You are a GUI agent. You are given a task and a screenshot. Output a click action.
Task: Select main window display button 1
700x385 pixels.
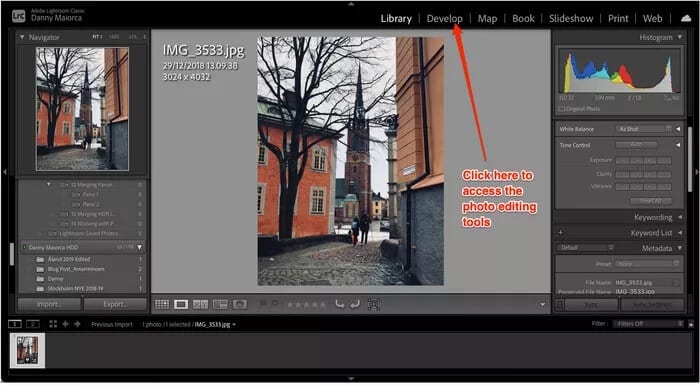pos(15,324)
